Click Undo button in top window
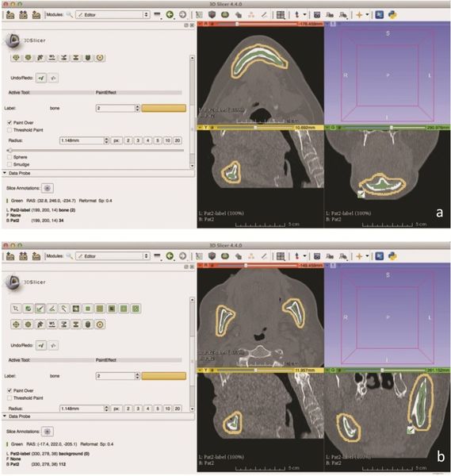This screenshot has height=476, width=451. coord(41,78)
